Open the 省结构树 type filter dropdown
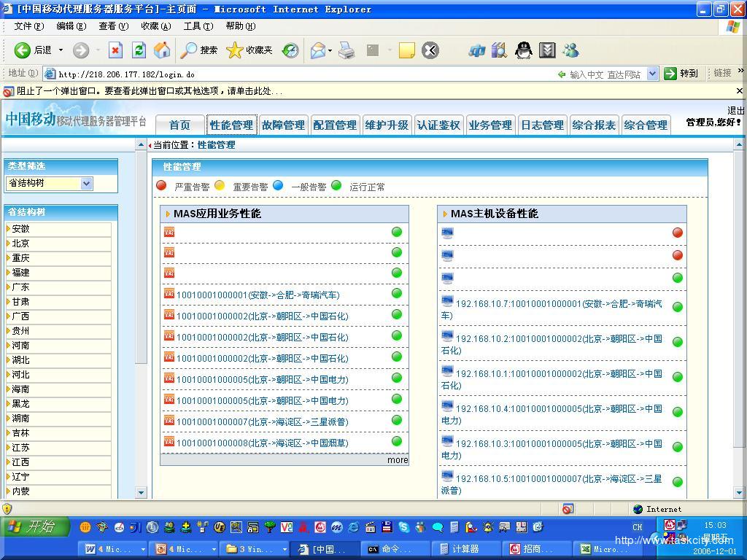 coord(86,184)
